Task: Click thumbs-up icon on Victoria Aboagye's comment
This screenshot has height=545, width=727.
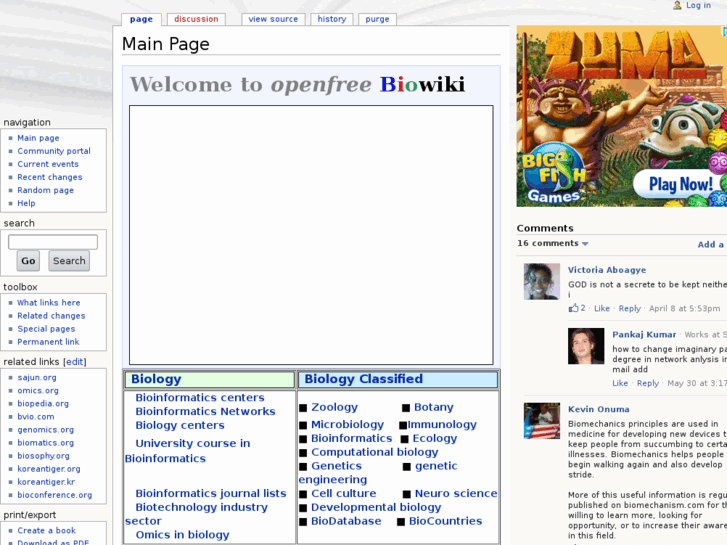Action: [x=574, y=308]
